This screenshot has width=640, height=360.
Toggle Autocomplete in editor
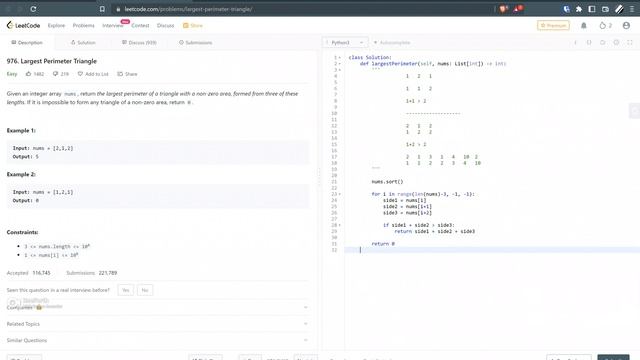pyautogui.click(x=392, y=42)
